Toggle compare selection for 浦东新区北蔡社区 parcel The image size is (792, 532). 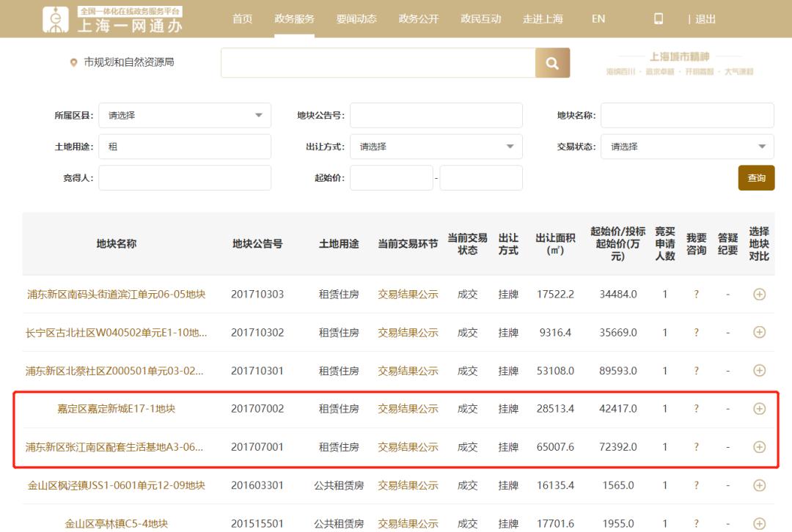[x=759, y=371]
